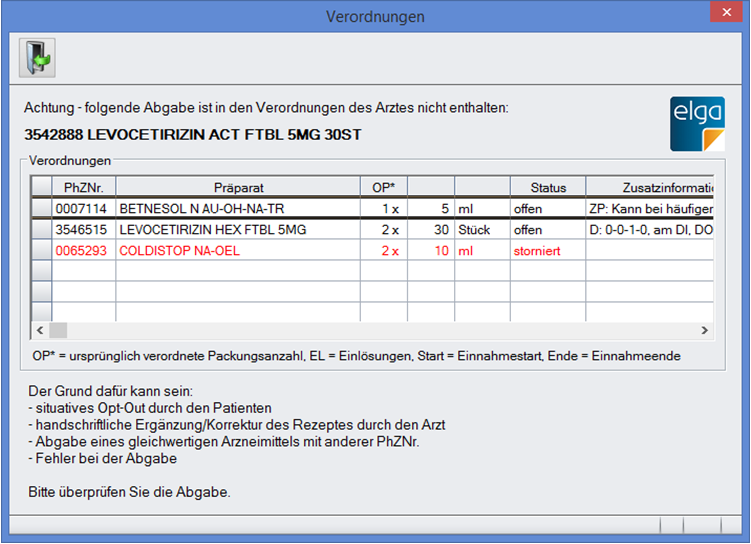Viewport: 751px width, 544px height.
Task: Click the red PhZNr. 0065293 cell
Action: pos(85,251)
